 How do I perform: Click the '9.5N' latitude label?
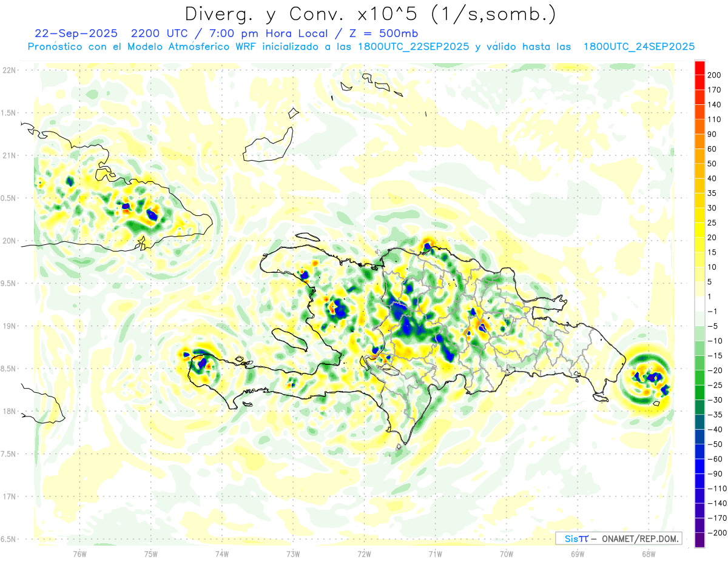[9, 283]
